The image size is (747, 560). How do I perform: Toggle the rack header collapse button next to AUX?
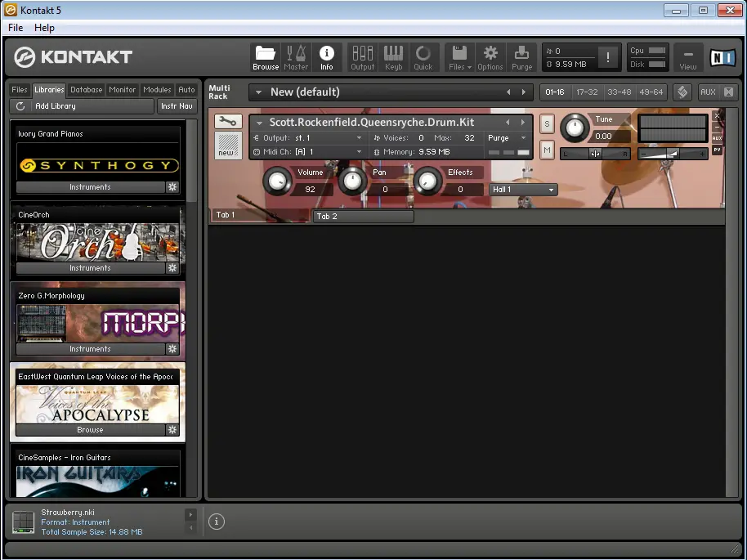pos(728,92)
